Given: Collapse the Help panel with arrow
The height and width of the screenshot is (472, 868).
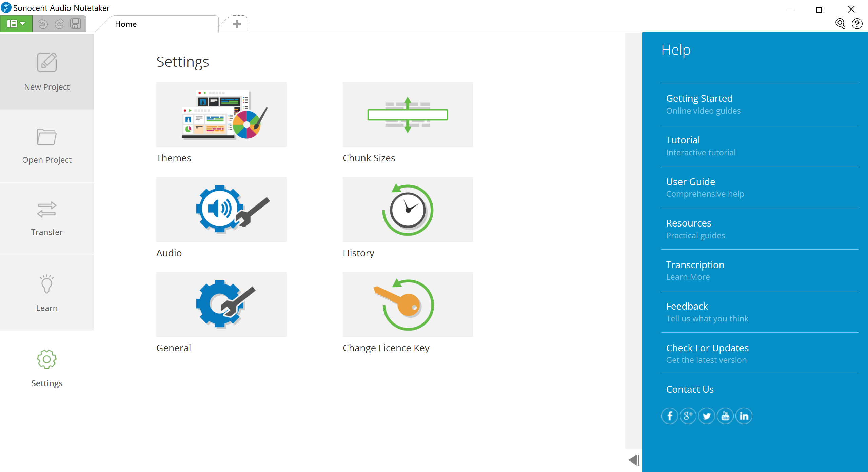Looking at the screenshot, I should (633, 460).
